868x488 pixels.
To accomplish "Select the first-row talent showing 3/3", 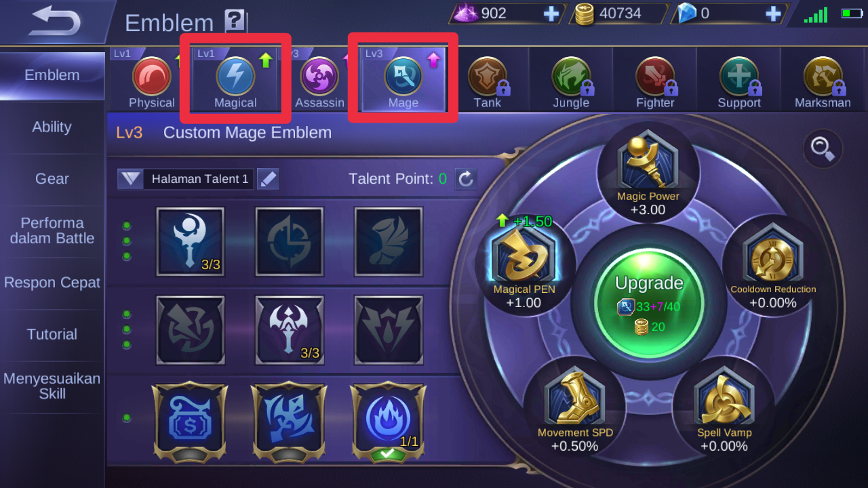I will point(190,242).
